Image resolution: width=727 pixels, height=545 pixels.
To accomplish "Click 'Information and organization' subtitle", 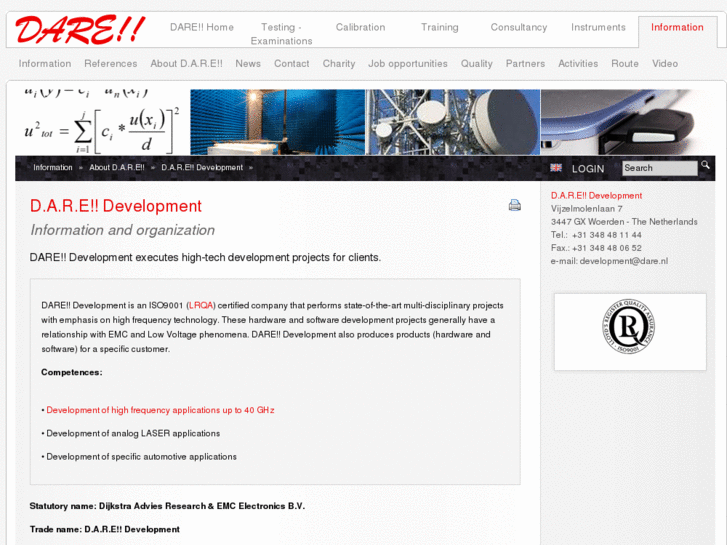I will [122, 230].
